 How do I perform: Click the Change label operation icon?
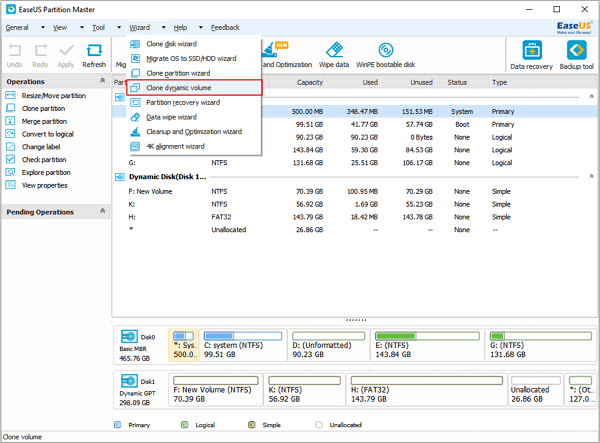[10, 147]
